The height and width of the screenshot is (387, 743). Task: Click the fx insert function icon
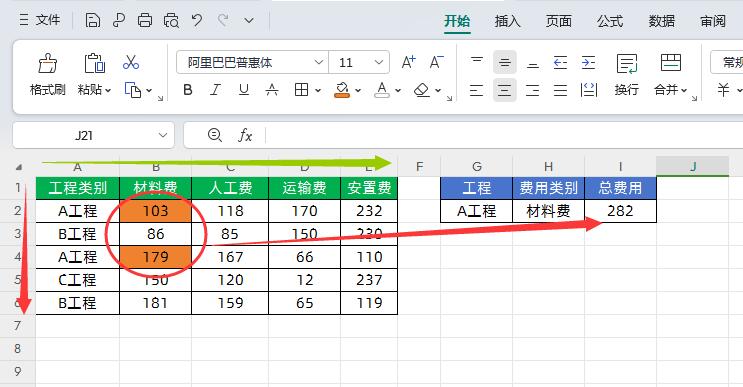(x=245, y=135)
